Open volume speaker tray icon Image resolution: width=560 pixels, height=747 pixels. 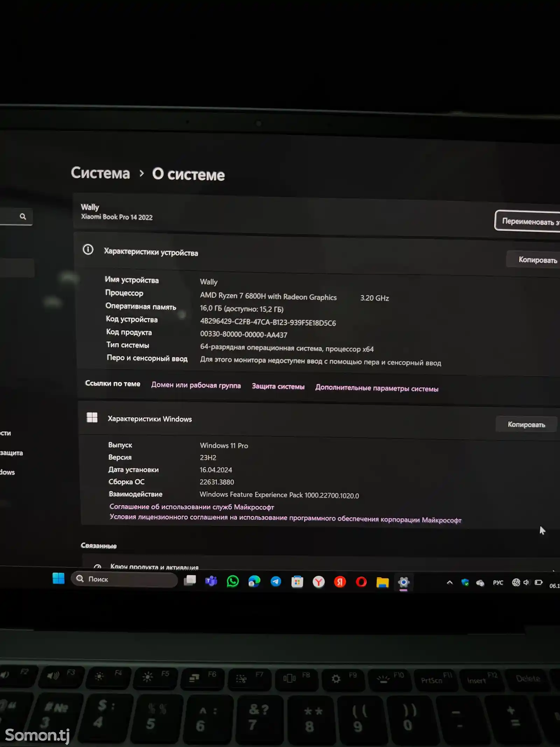click(526, 582)
